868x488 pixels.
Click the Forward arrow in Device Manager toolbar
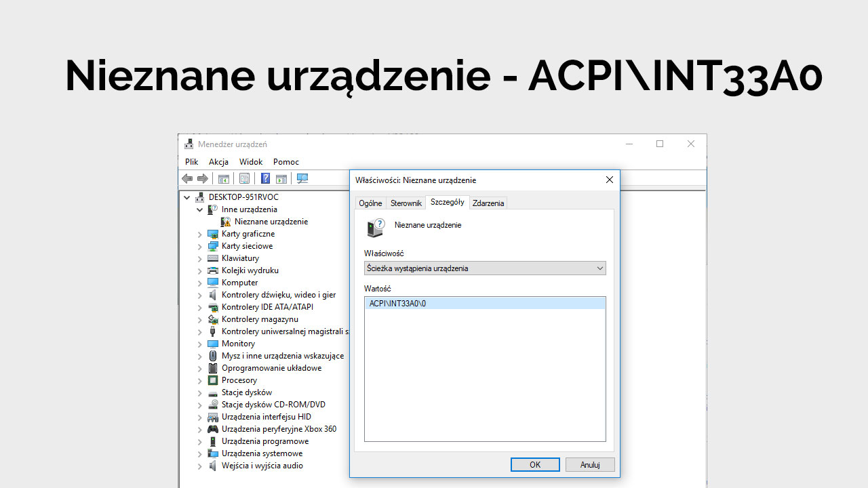click(x=202, y=179)
